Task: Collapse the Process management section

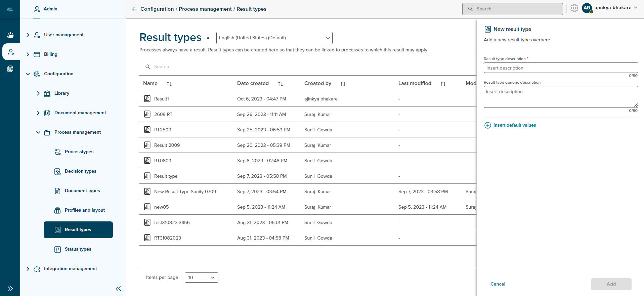Action: pos(38,132)
